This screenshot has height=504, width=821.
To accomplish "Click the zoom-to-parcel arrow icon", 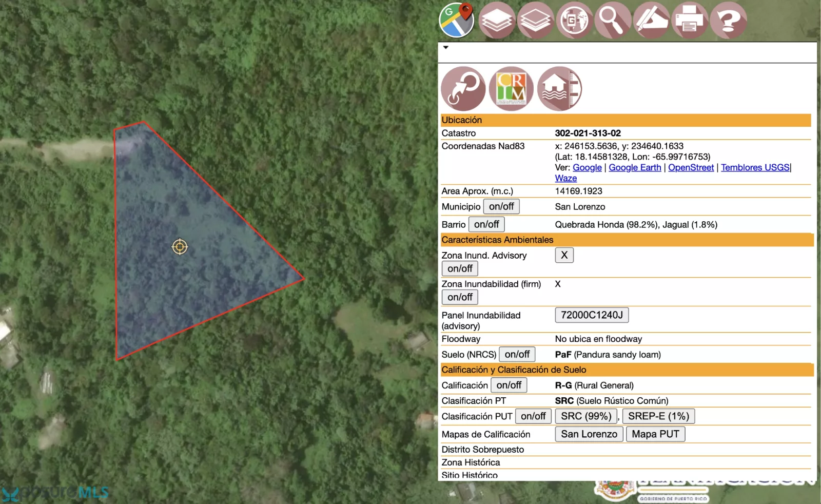I will [463, 89].
